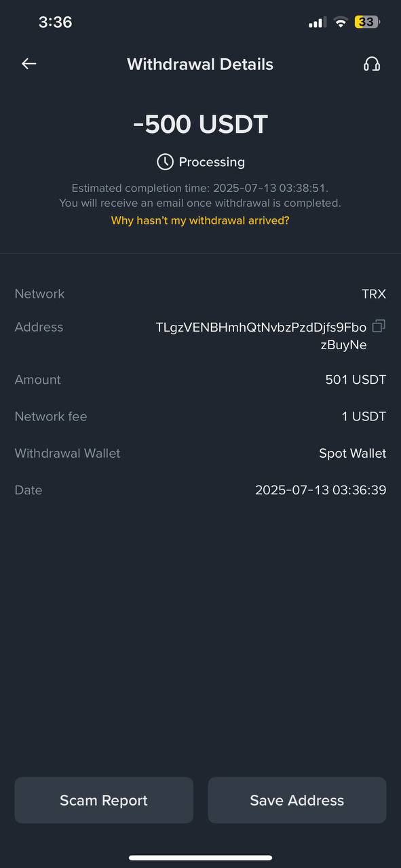Tap the cellular signal bars icon
The width and height of the screenshot is (401, 868).
click(318, 22)
